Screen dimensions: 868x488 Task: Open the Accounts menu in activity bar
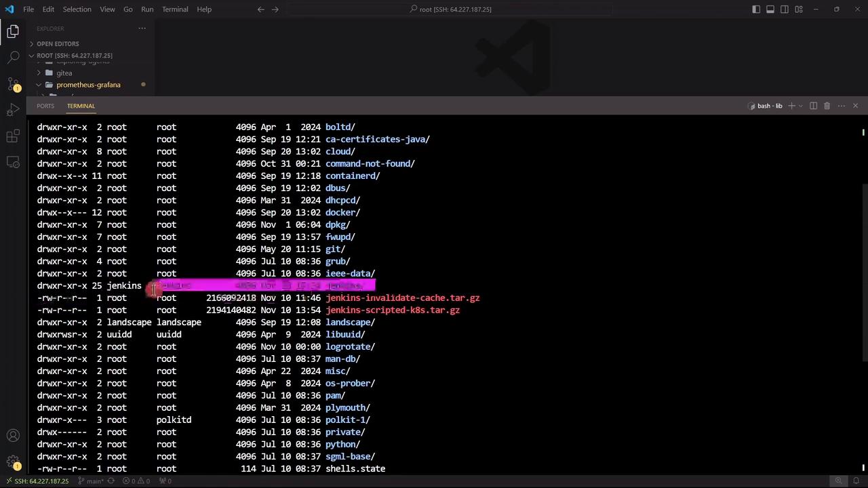13,436
